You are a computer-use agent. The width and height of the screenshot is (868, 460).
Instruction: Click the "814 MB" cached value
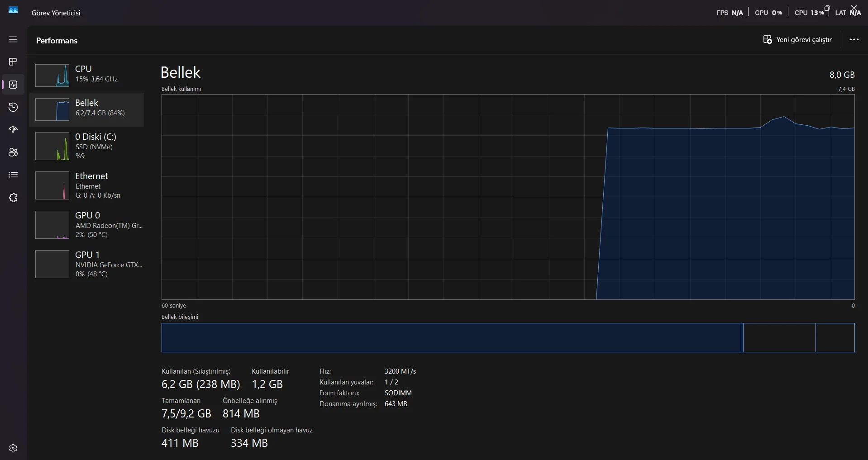click(241, 414)
